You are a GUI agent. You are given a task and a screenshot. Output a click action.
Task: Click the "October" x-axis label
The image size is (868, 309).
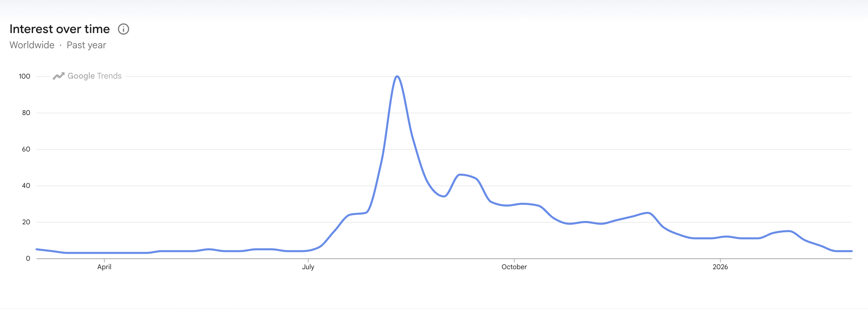coord(514,267)
